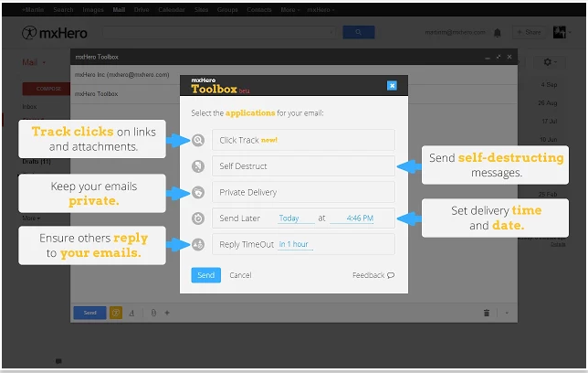Click the compose window Send button

(x=90, y=313)
